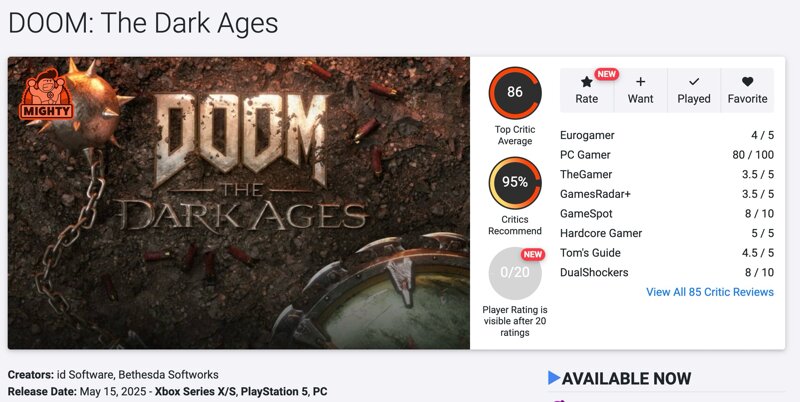Mark game with the Played checkmark

click(694, 82)
